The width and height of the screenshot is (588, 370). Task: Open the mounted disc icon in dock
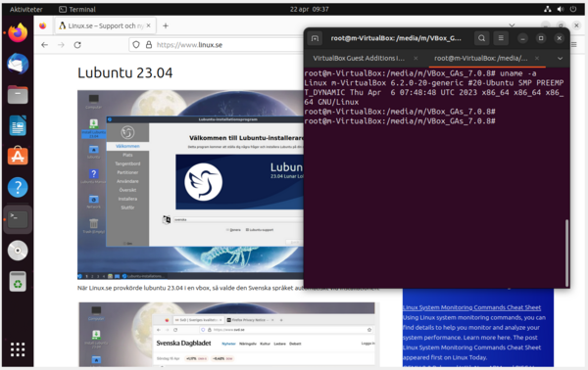[18, 251]
